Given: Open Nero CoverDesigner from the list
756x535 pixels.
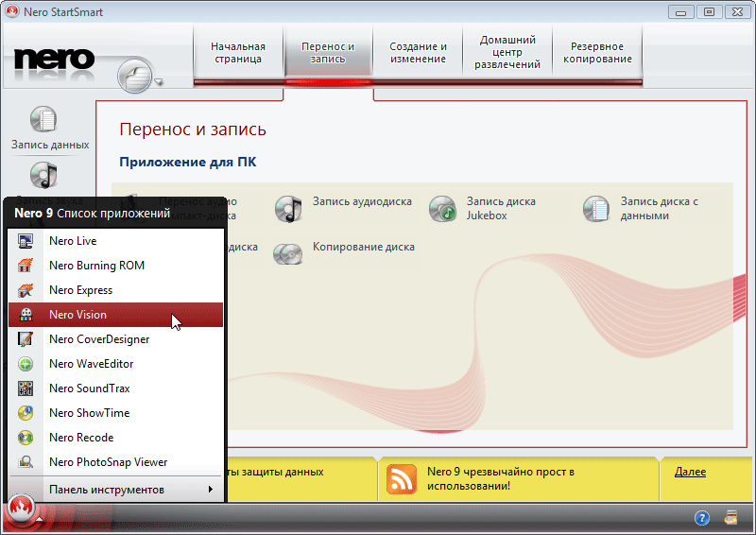Looking at the screenshot, I should tap(115, 339).
